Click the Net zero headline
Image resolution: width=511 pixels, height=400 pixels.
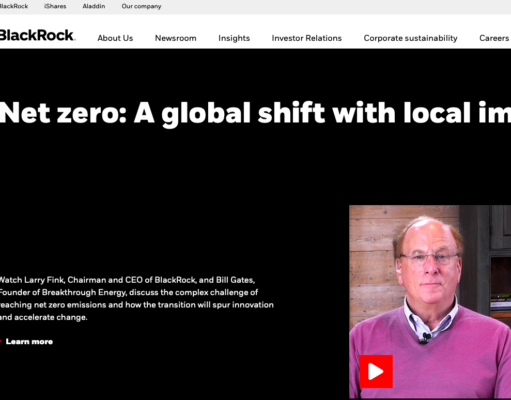coord(255,113)
